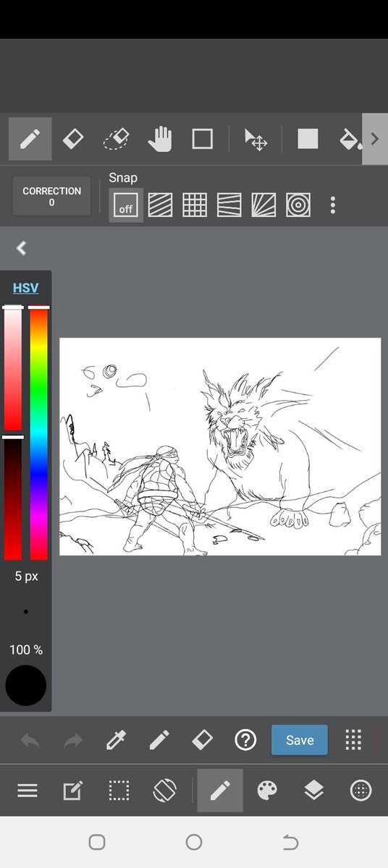Tap the Android back button
This screenshot has width=388, height=868.
click(290, 842)
